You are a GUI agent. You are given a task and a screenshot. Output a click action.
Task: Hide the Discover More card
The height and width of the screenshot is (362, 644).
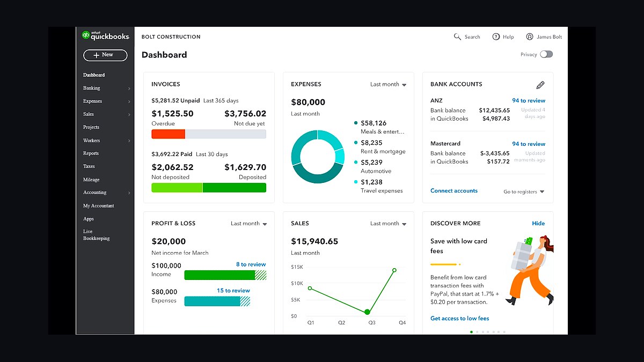pos(538,224)
